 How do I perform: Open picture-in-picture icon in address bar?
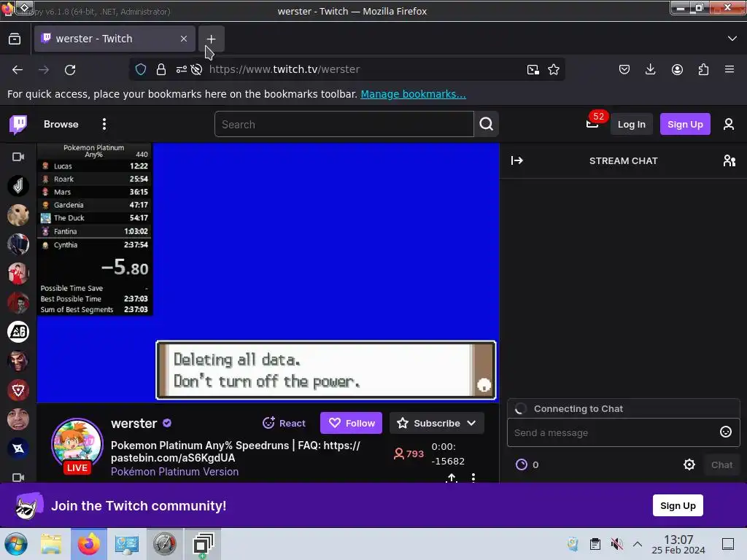(x=533, y=69)
